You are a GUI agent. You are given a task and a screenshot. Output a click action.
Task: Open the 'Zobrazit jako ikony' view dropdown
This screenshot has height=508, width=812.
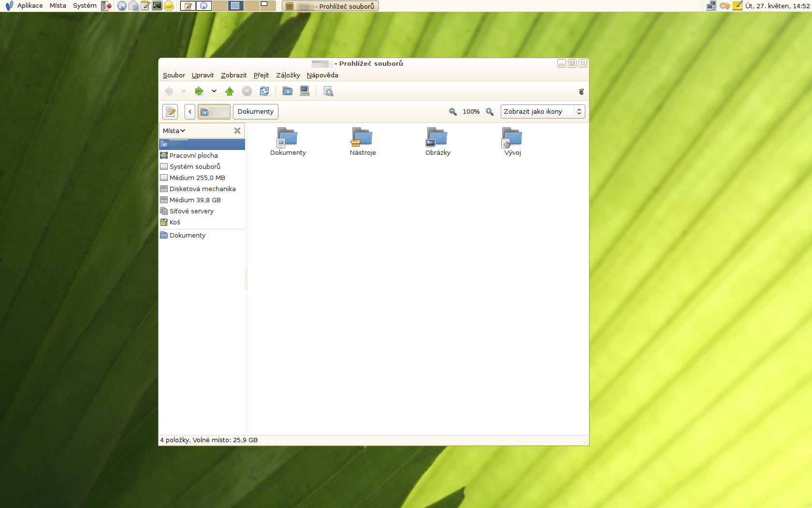[542, 112]
